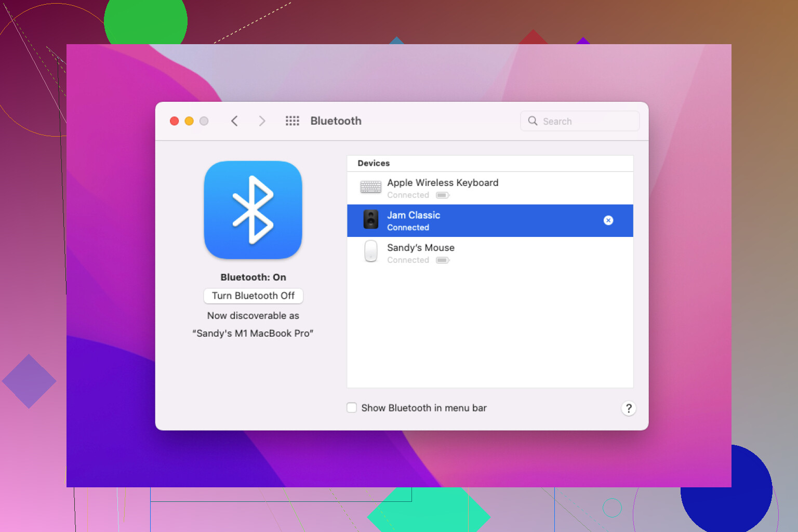This screenshot has height=532, width=798.
Task: Click the Show Bluetooth in menu bar label
Action: click(424, 408)
